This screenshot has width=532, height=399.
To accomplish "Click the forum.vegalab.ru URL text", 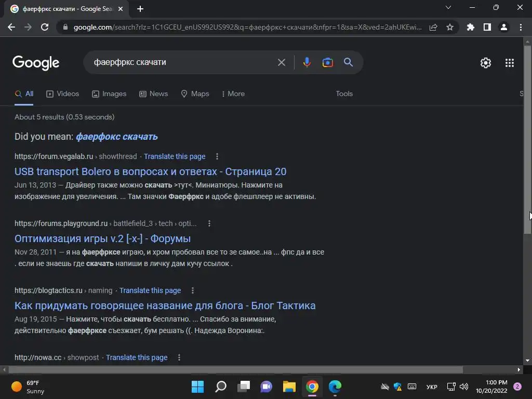I will click(x=54, y=156).
